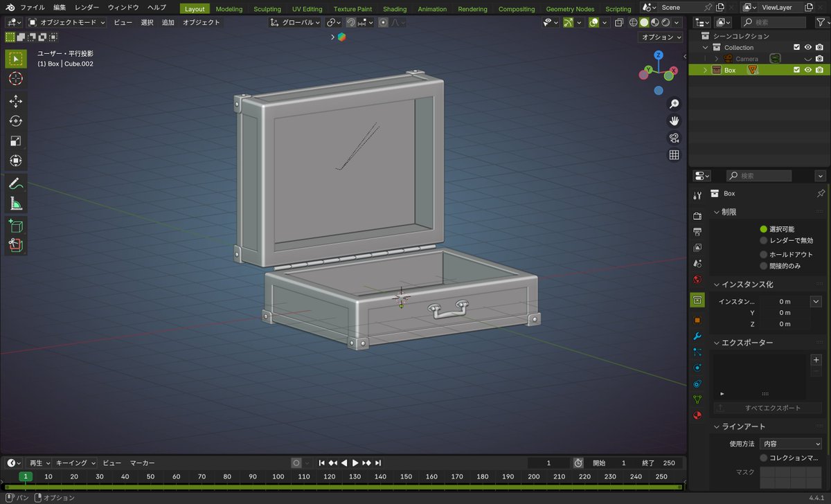Open the Object Constraints properties tab
Screen dimensions: 831x504
(697, 384)
